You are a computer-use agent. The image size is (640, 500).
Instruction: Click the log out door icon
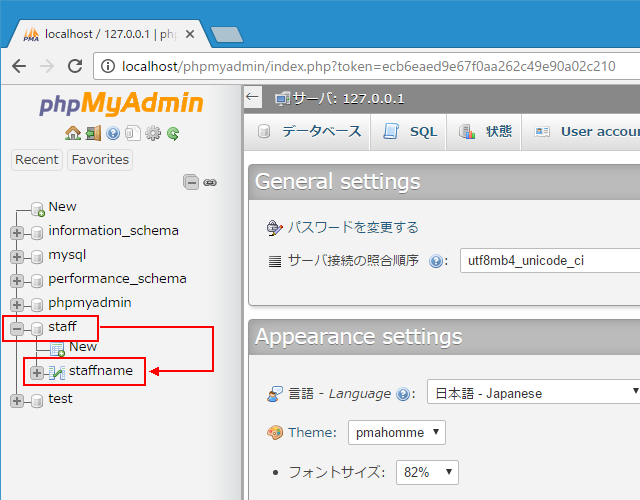[x=93, y=133]
